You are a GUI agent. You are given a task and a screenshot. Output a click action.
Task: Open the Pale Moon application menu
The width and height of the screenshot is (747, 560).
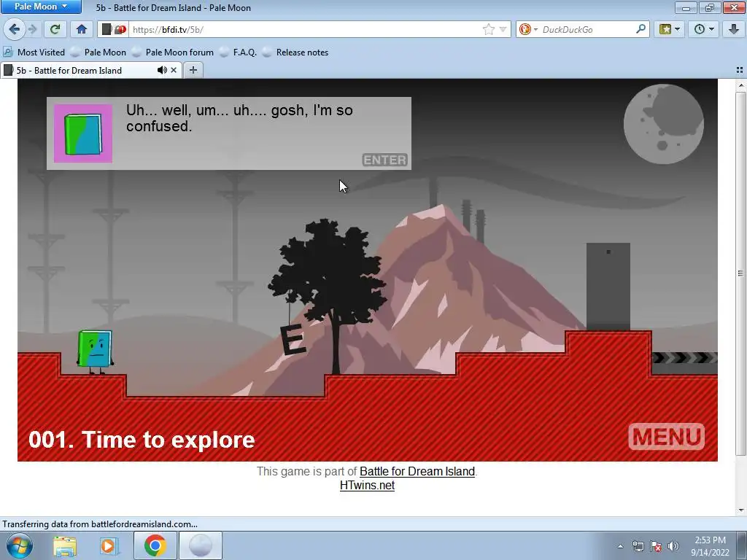pyautogui.click(x=41, y=7)
